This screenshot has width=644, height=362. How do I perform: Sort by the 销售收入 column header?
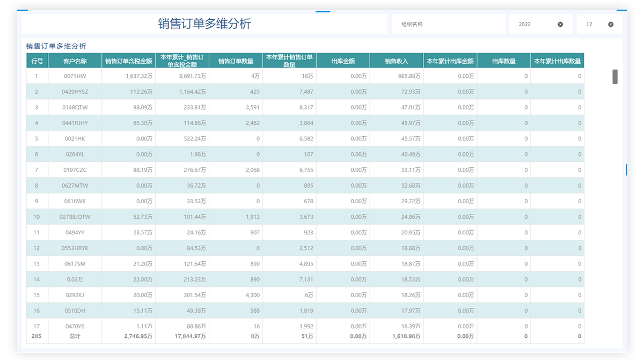click(396, 61)
